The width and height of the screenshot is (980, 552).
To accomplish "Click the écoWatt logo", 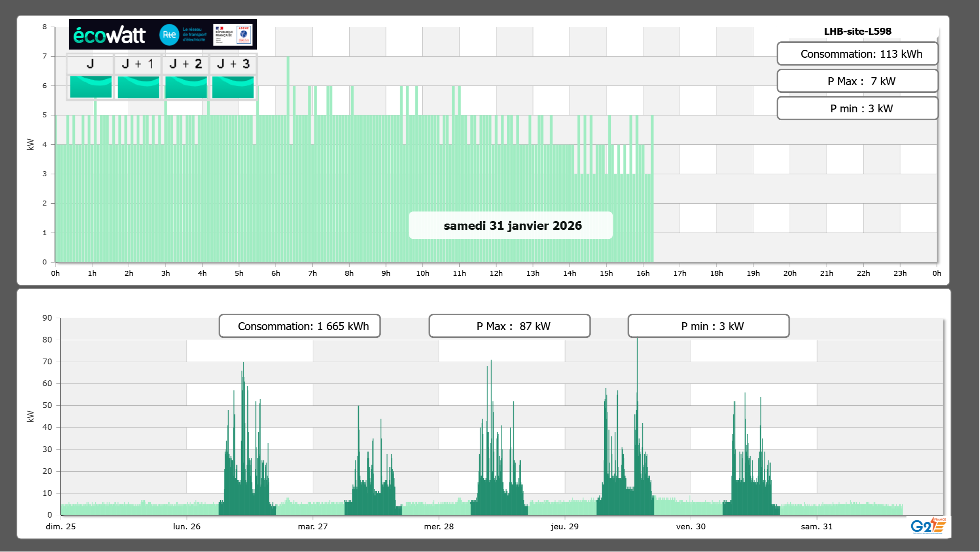I will (x=110, y=35).
